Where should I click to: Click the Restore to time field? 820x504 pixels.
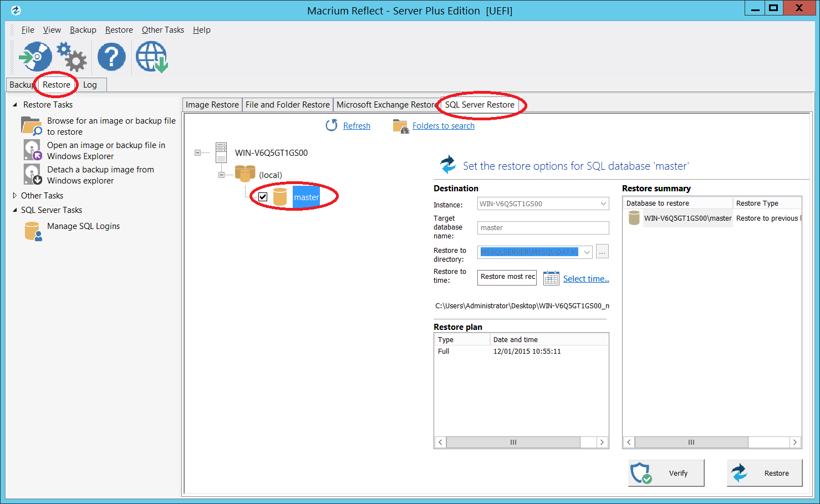[x=507, y=277]
